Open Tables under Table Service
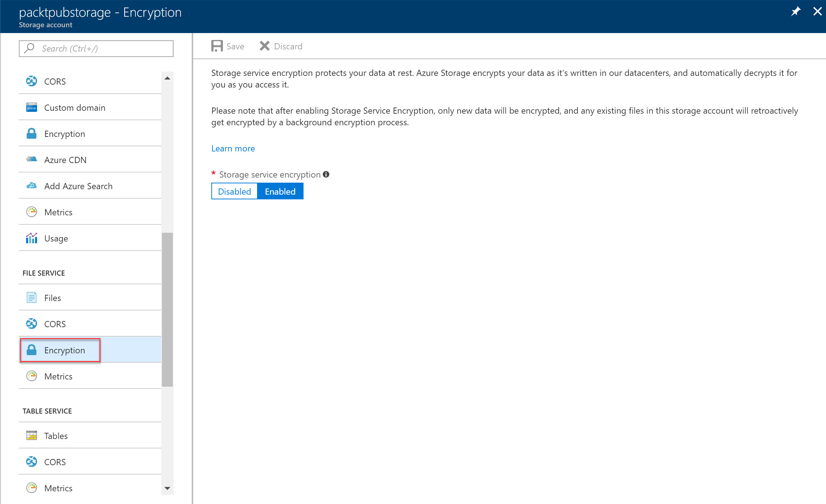 [90, 436]
